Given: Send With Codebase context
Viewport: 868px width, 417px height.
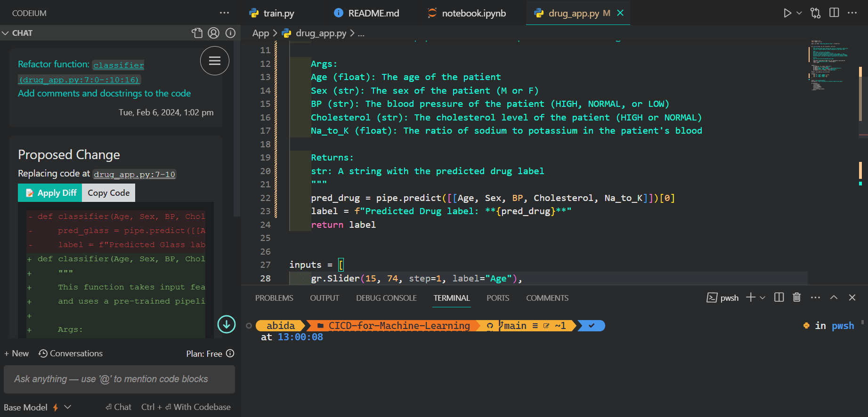Looking at the screenshot, I should 186,407.
